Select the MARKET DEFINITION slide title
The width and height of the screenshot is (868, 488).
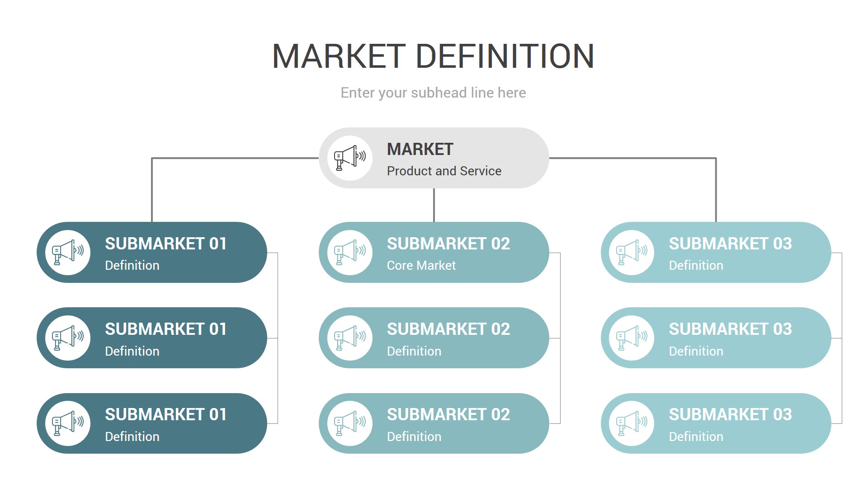(x=433, y=56)
